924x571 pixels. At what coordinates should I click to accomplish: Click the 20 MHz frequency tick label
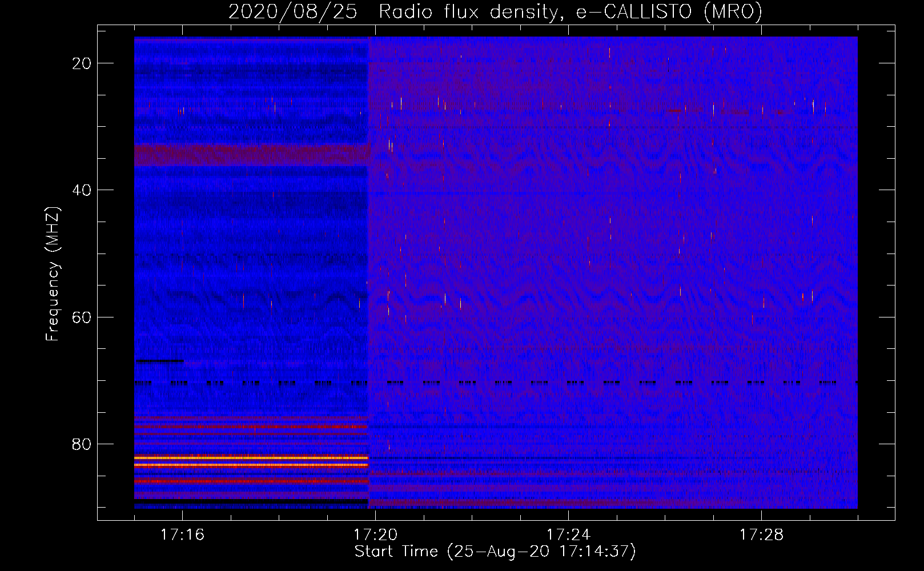(82, 63)
